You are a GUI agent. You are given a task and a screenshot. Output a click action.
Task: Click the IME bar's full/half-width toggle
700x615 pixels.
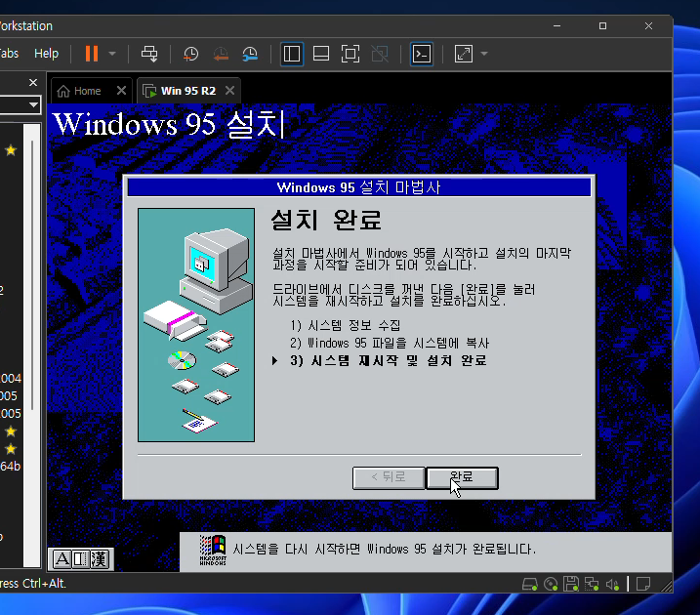pos(81,558)
